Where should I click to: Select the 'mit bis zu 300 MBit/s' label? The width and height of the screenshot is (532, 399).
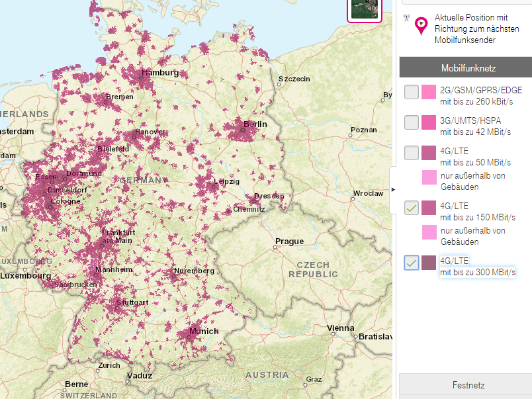point(478,272)
